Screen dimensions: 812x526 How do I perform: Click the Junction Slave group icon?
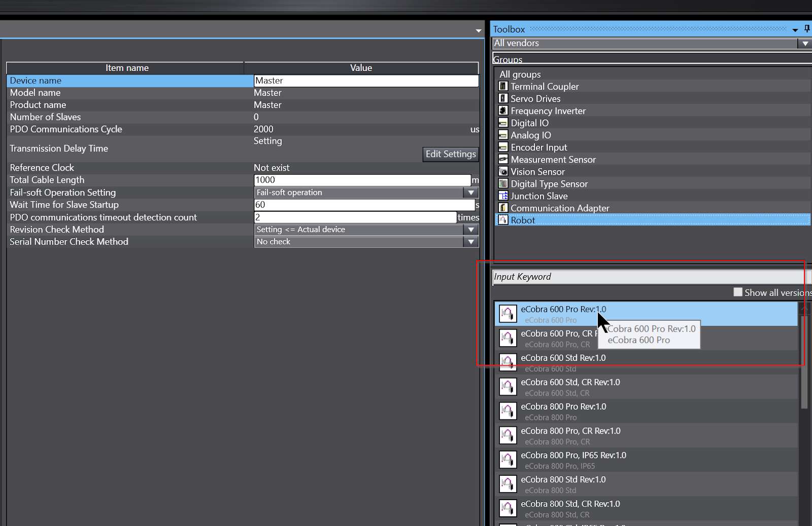503,196
